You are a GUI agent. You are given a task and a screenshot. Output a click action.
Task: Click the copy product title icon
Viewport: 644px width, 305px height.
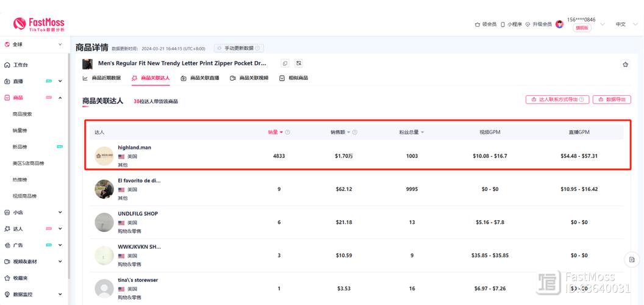pos(285,63)
